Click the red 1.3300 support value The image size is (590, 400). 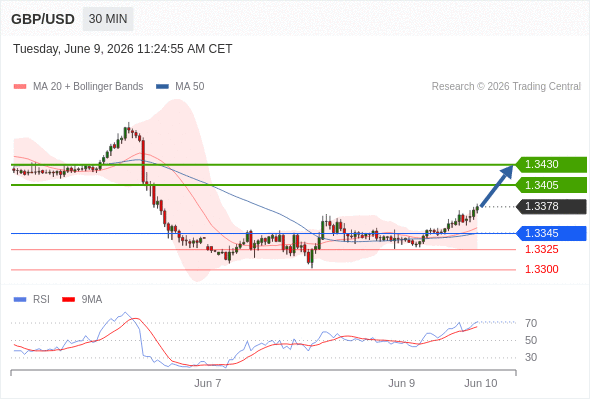pyautogui.click(x=542, y=269)
